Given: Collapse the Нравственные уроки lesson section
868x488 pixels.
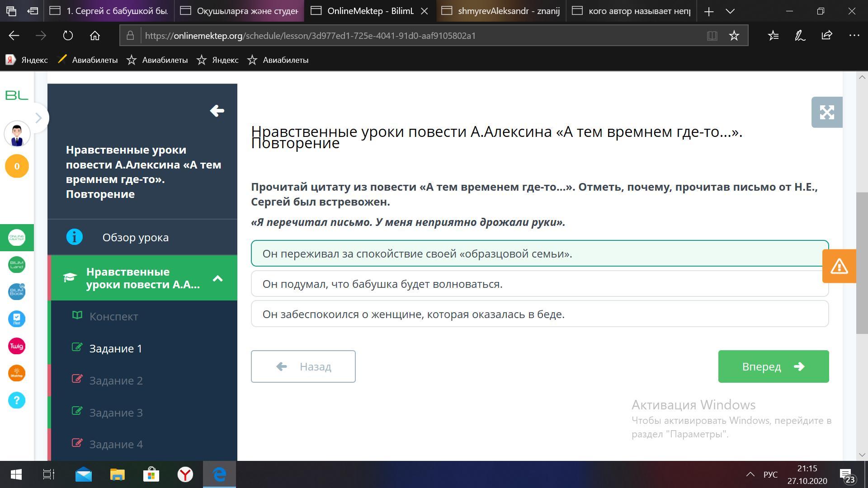Looking at the screenshot, I should point(217,278).
